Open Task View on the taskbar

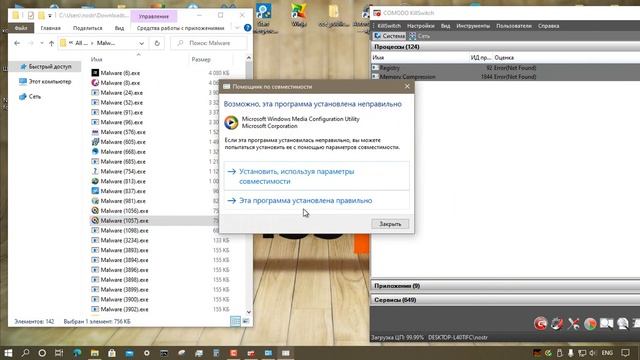[59, 353]
